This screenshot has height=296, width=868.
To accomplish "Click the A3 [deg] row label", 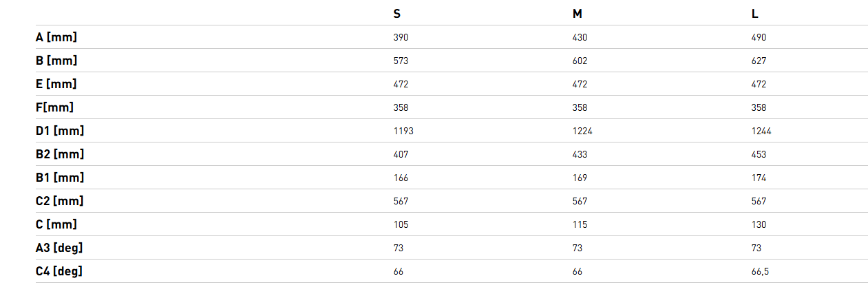I will [x=59, y=248].
